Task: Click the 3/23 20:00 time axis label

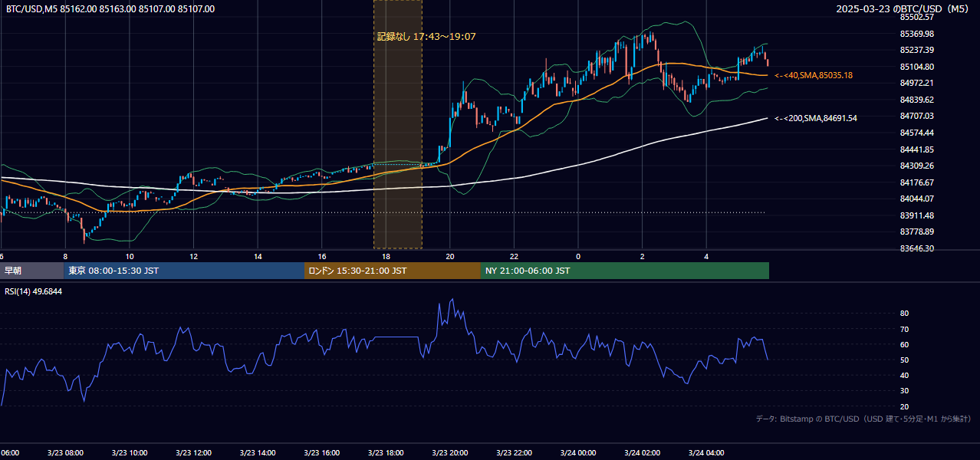Action: tap(449, 453)
